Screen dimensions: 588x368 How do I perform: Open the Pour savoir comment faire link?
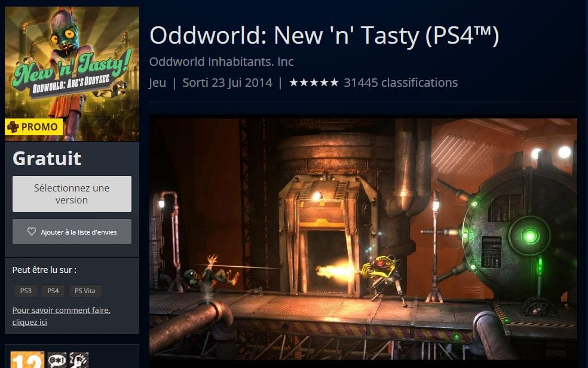[61, 316]
